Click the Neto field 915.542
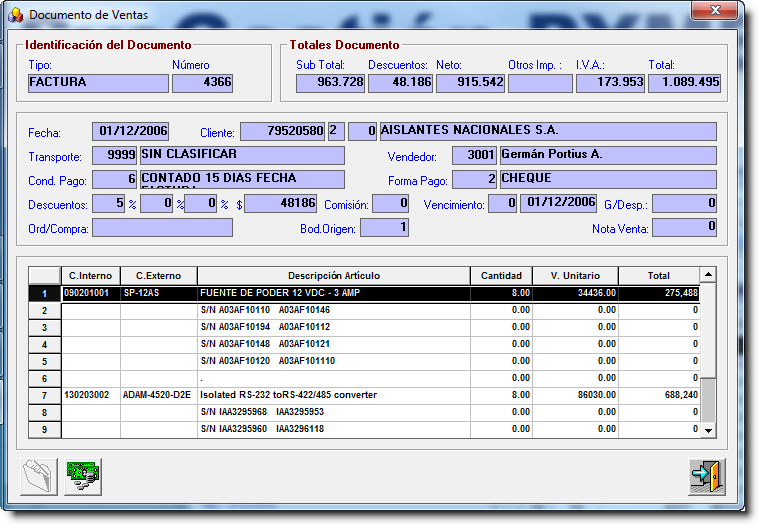759x525 pixels. coord(471,83)
